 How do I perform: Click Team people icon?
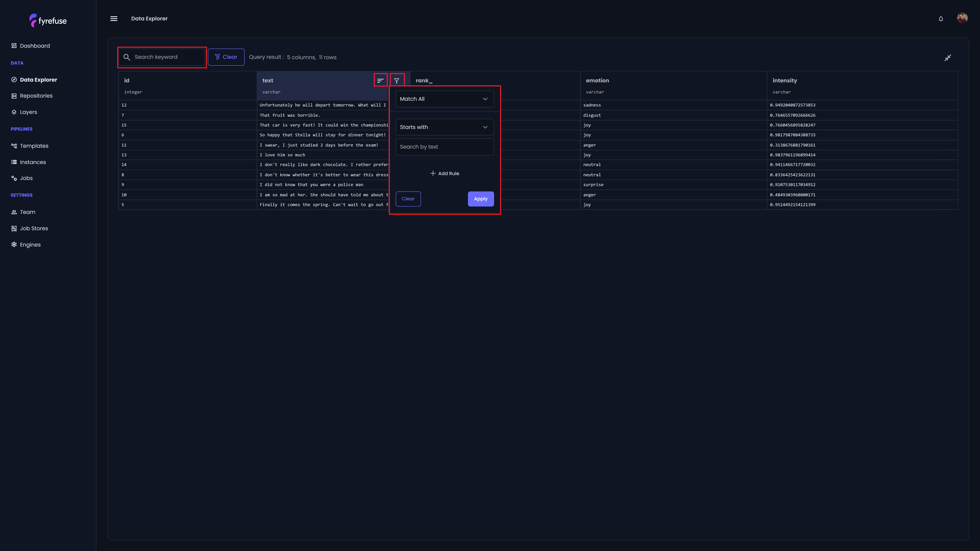(x=14, y=212)
